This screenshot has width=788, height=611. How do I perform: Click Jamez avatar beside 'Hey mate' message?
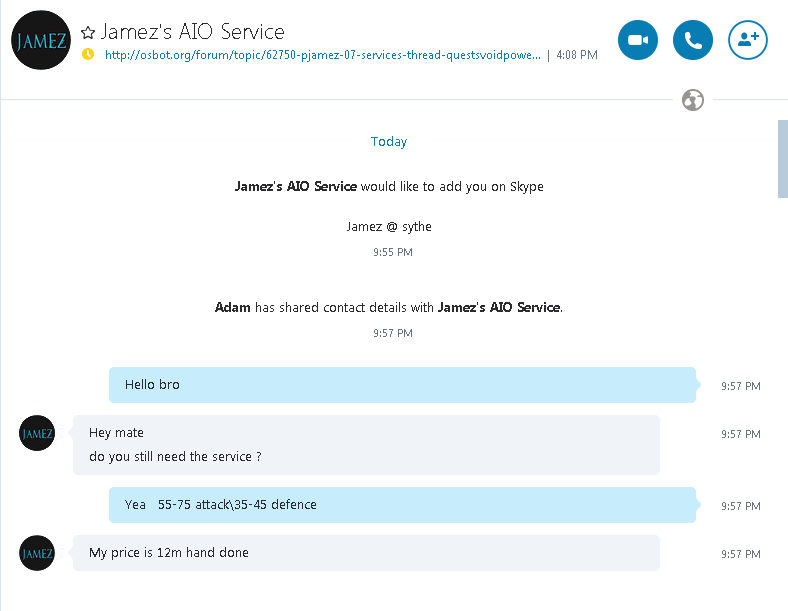tap(37, 433)
